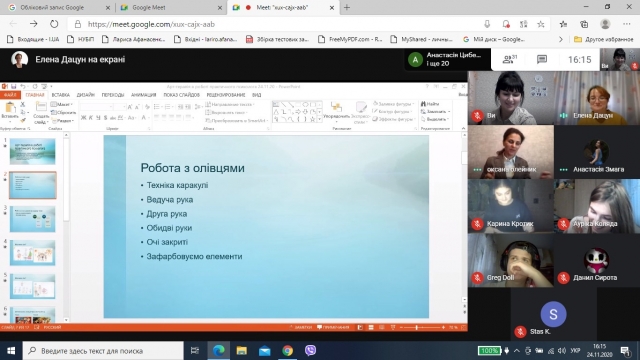The image size is (640, 360).
Task: Launch Microsoft Edge from taskbar
Action: pos(218,351)
